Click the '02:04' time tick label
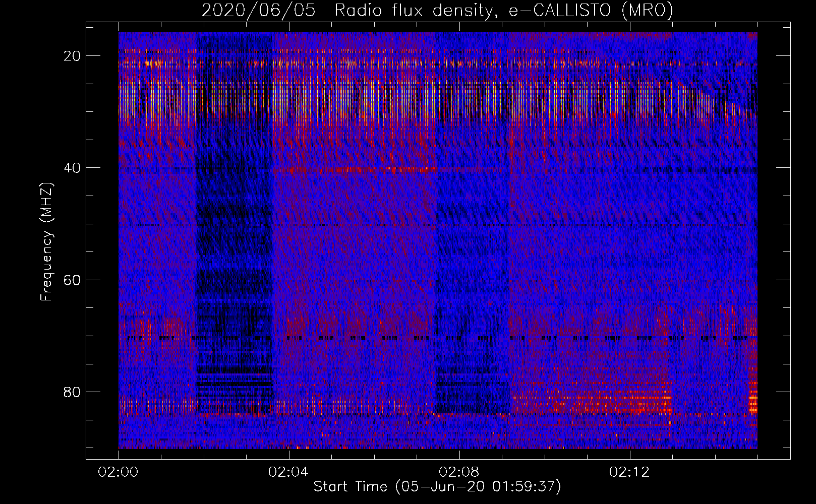816x504 pixels. pos(288,472)
